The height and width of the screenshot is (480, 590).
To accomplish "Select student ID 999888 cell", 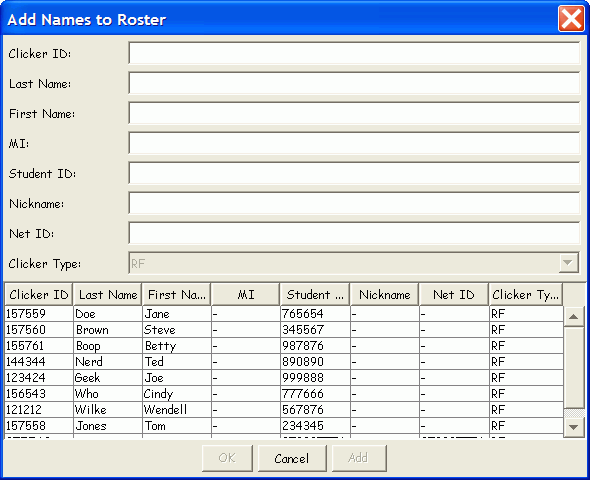I will tap(315, 378).
